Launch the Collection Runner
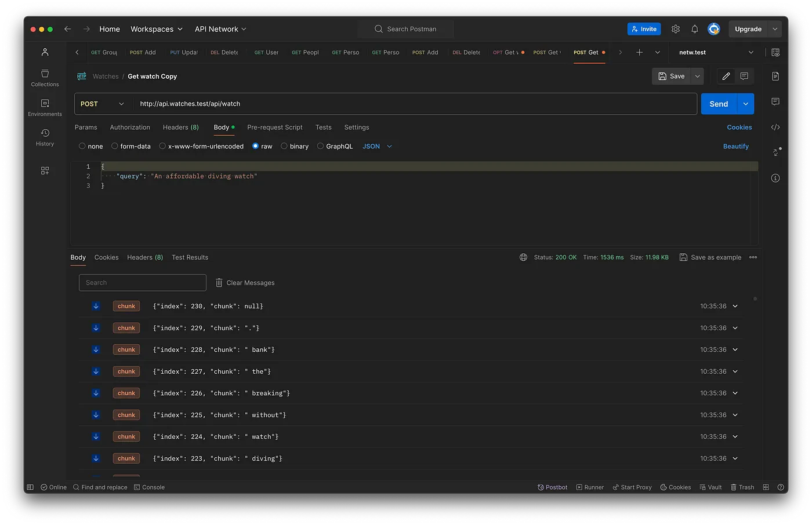 click(x=590, y=487)
